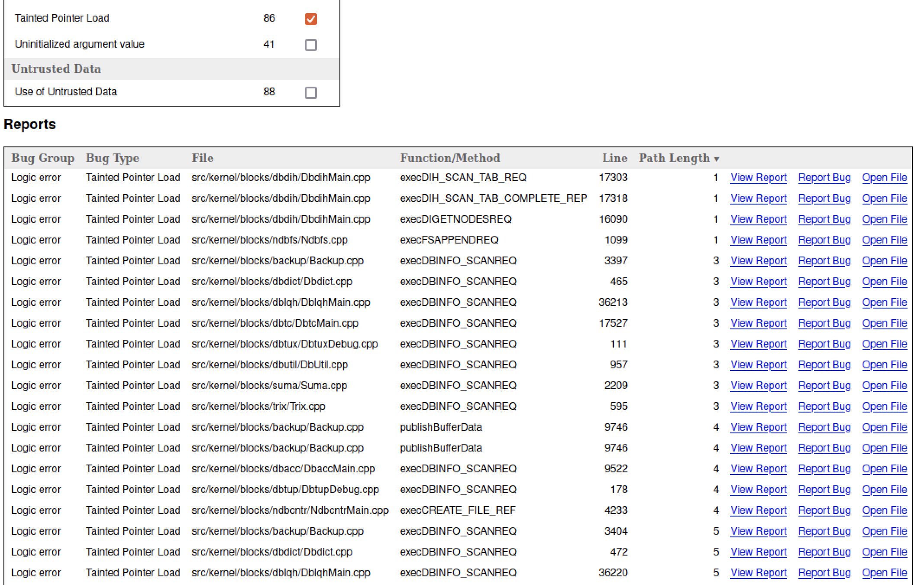Viewport: 924px width, 585px height.
Task: View Report for DbtuxDebug.cpp line 111
Action: 758,344
